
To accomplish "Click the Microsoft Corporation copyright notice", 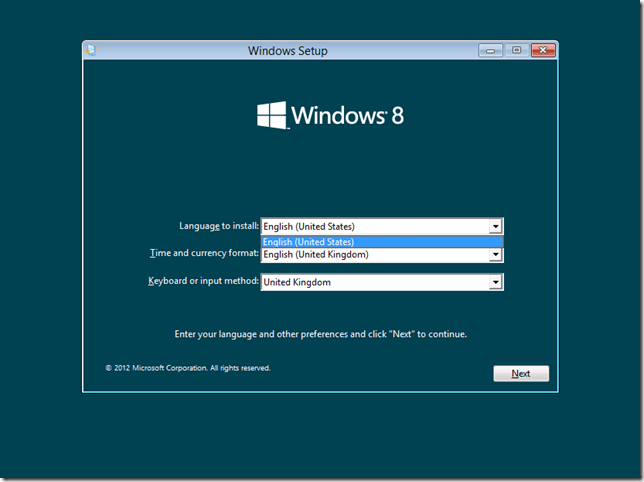I will 188,368.
